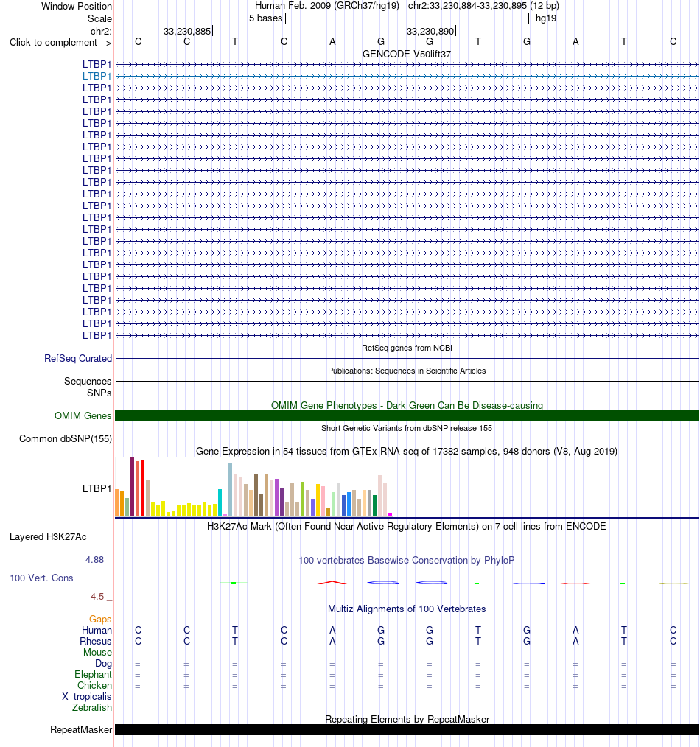Viewport: 700px width, 747px height.
Task: Click the 'Click to complement -->' label
Action: click(60, 43)
